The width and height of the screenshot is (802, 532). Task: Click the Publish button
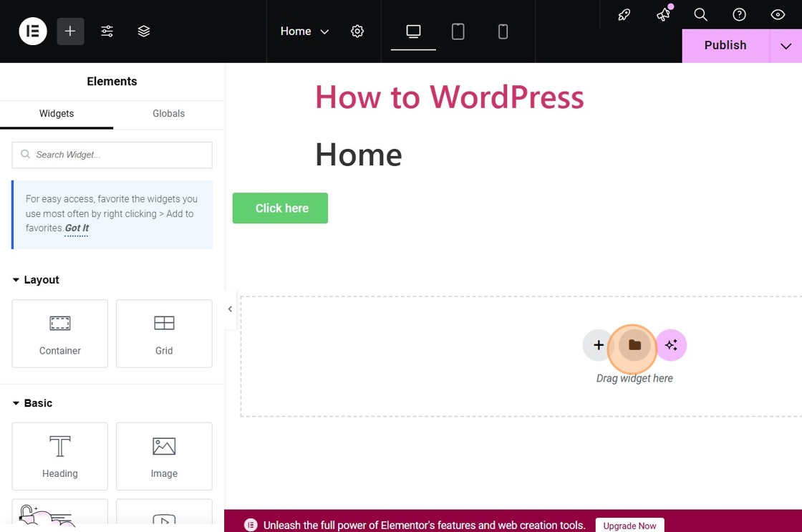point(725,46)
